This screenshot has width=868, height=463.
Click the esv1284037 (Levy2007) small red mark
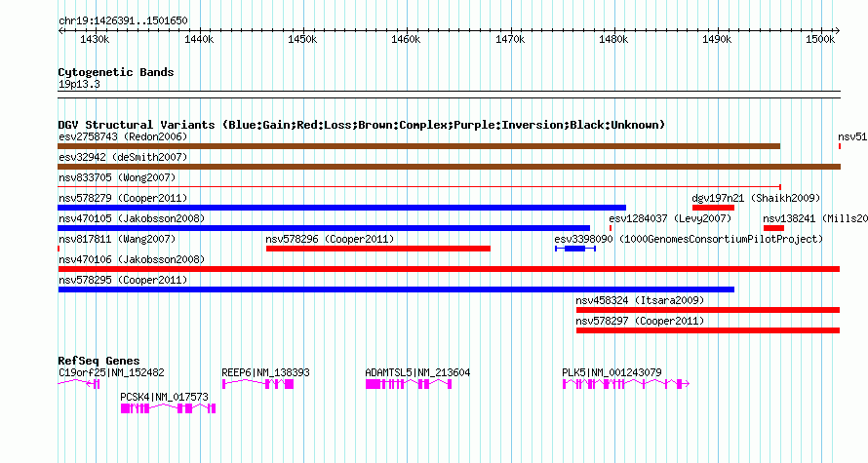coord(611,228)
